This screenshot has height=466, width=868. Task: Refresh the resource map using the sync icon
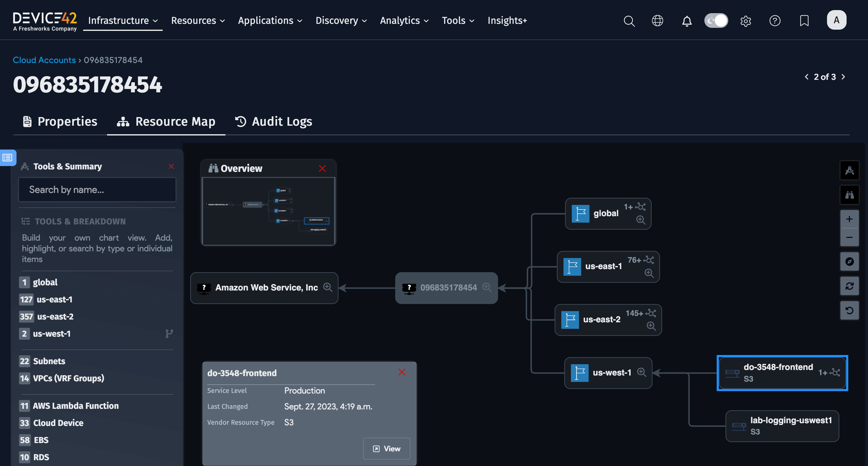coord(849,286)
